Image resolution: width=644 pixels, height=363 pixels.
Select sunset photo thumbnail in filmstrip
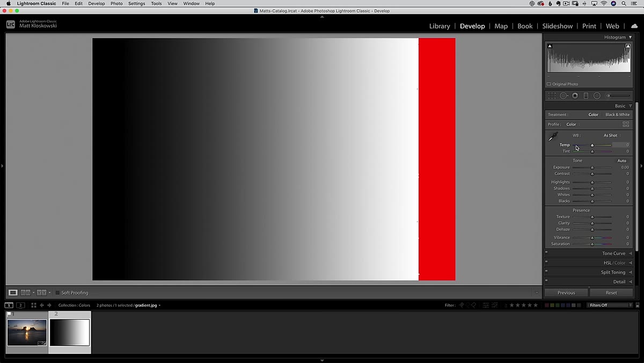click(x=27, y=332)
